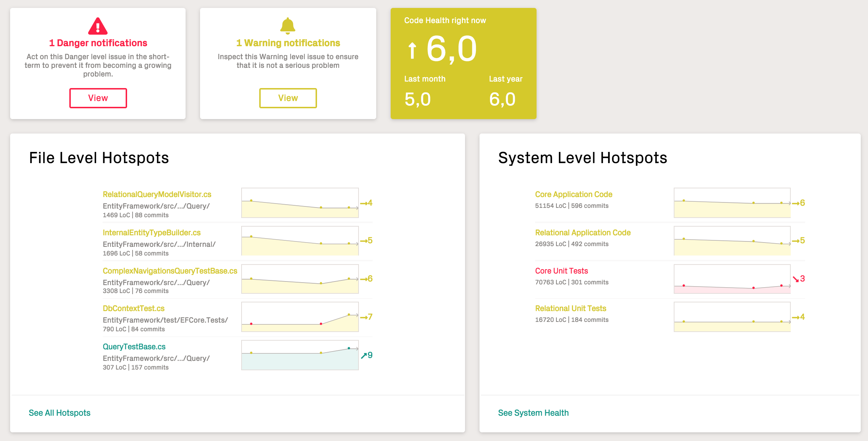This screenshot has height=441, width=868.
Task: Click the InternalEntityTypeBuilder.cs trend chart
Action: 300,241
